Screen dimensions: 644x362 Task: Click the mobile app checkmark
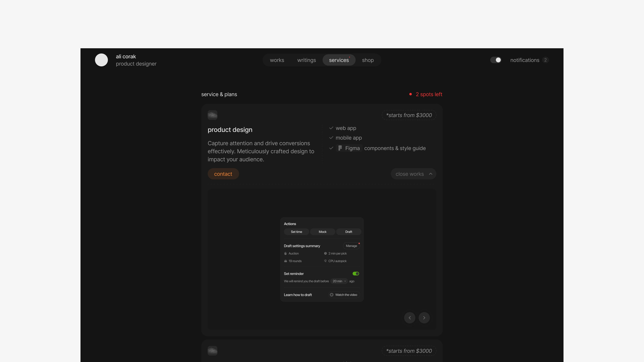pos(331,138)
